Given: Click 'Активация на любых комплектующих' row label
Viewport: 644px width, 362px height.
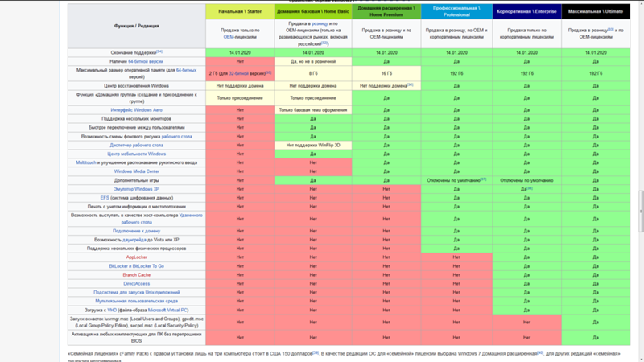Looking at the screenshot, I should pyautogui.click(x=136, y=338).
